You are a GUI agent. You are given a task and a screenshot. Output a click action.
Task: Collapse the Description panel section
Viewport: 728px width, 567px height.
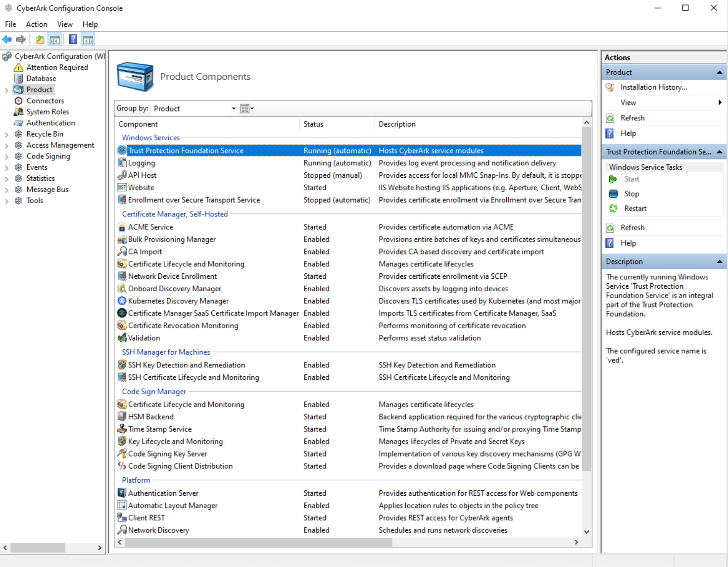coord(719,261)
